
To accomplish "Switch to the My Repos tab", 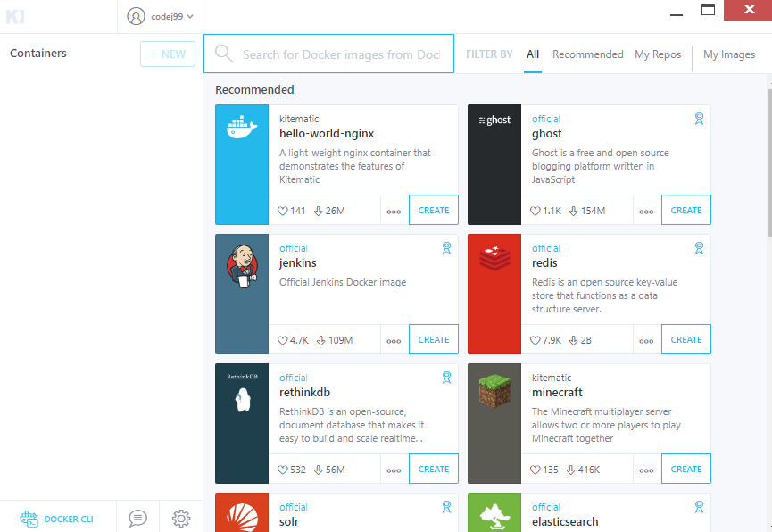I will (x=658, y=54).
